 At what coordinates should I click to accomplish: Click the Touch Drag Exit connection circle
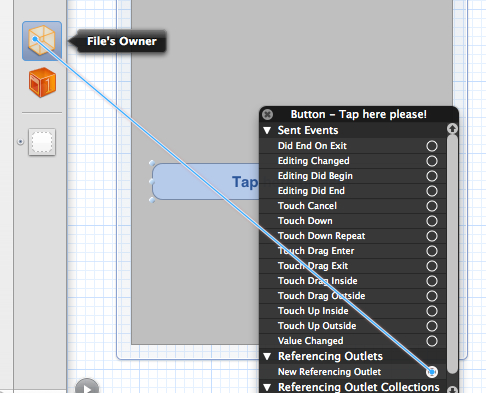(x=432, y=266)
